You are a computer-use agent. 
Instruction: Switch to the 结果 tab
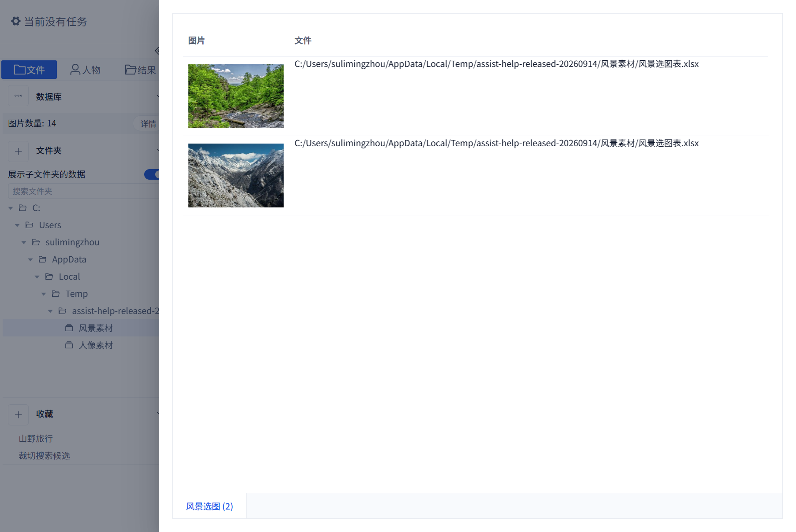pyautogui.click(x=140, y=70)
